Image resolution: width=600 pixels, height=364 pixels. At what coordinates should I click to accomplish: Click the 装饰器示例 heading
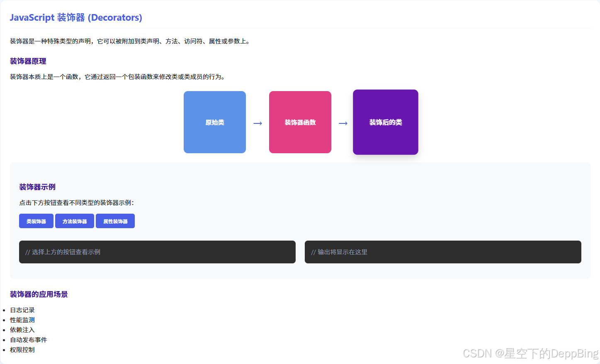(37, 187)
